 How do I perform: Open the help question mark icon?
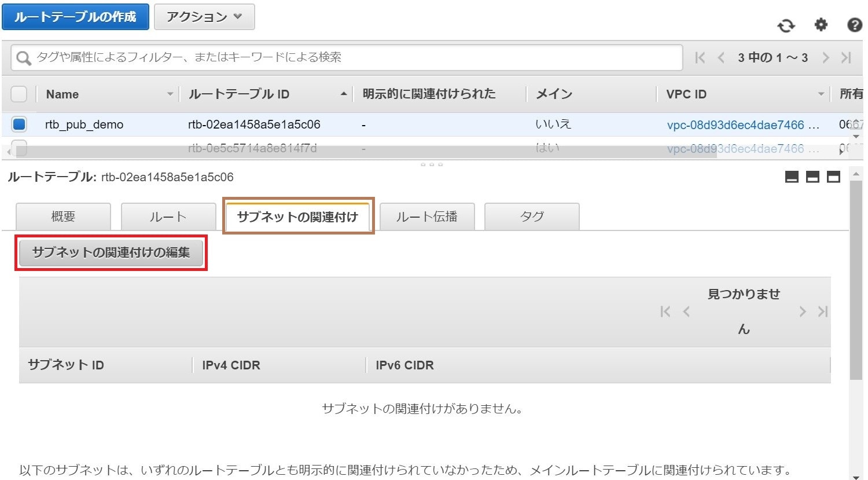point(855,25)
